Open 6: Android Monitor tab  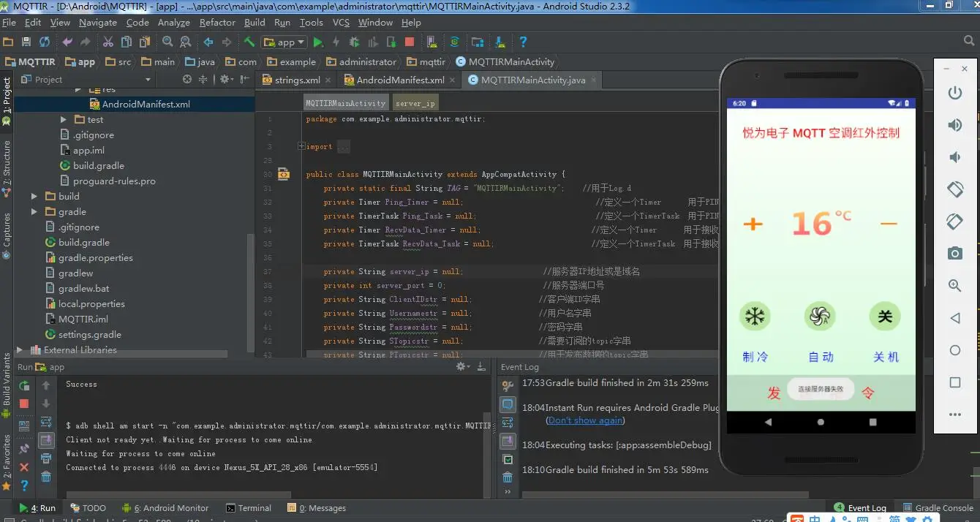pos(165,507)
